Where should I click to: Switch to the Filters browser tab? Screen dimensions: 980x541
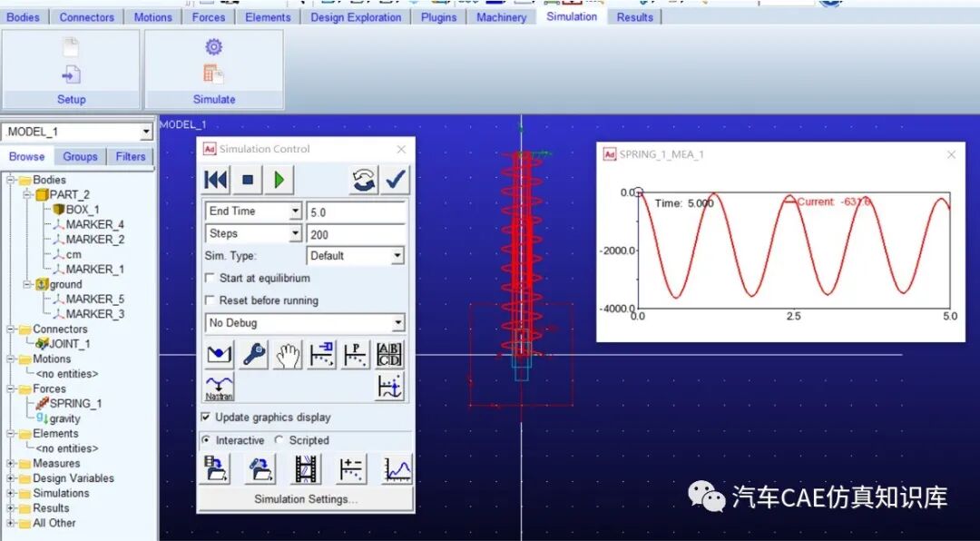coord(130,157)
